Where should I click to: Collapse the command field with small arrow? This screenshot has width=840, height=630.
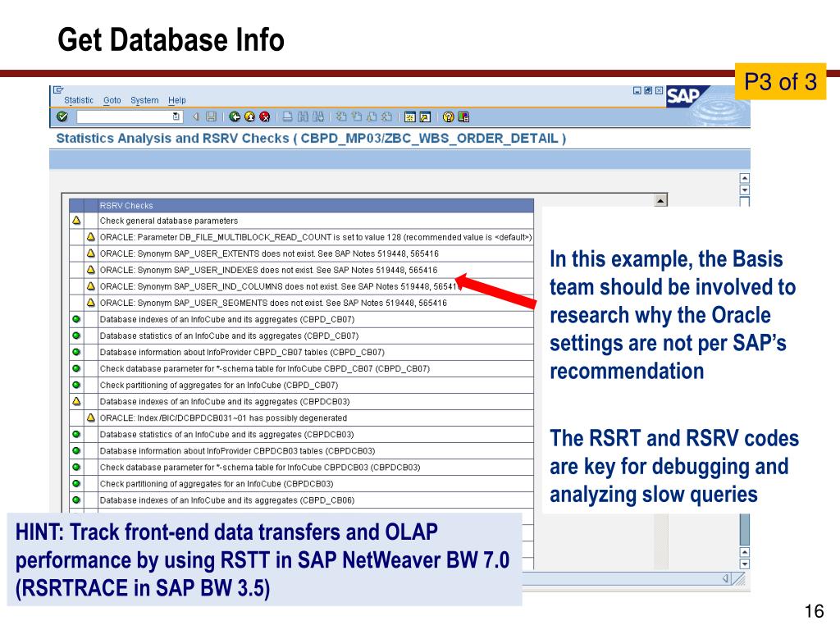[195, 116]
